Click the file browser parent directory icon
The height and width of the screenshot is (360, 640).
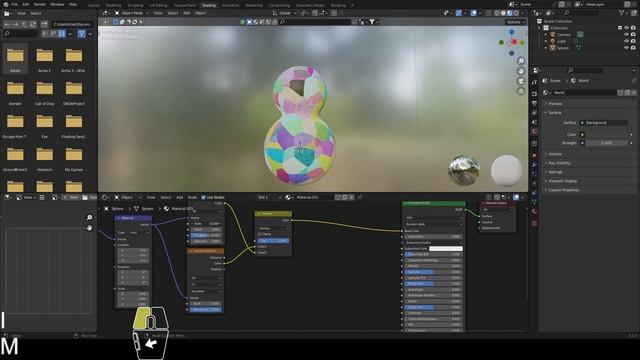24,24
